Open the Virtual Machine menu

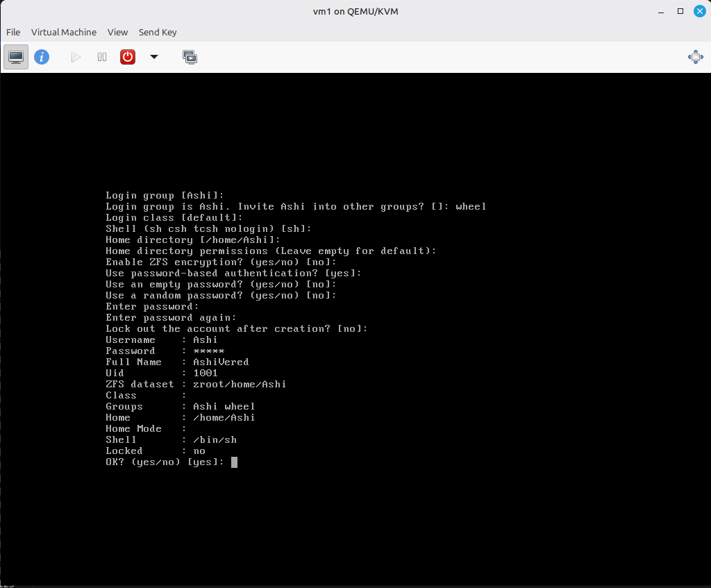click(64, 32)
